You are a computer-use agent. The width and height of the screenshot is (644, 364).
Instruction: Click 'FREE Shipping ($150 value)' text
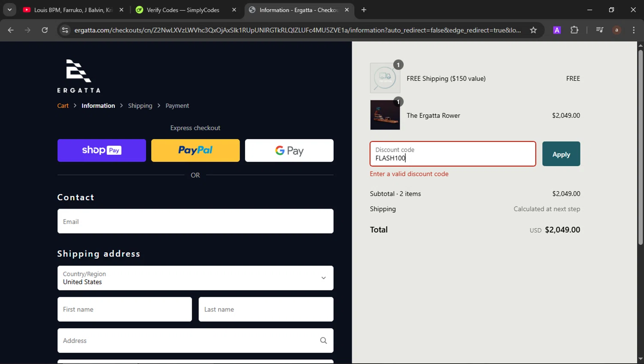[x=446, y=79]
